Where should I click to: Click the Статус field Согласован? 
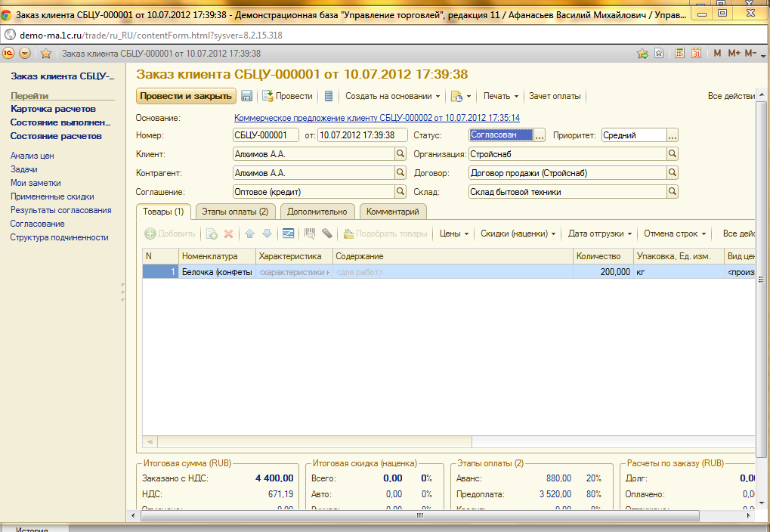[x=501, y=135]
